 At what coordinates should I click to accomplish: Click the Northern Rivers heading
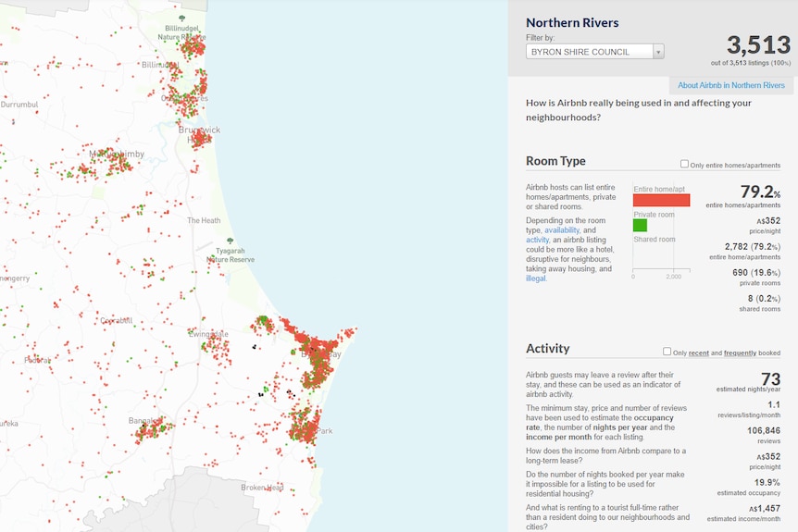coord(572,22)
